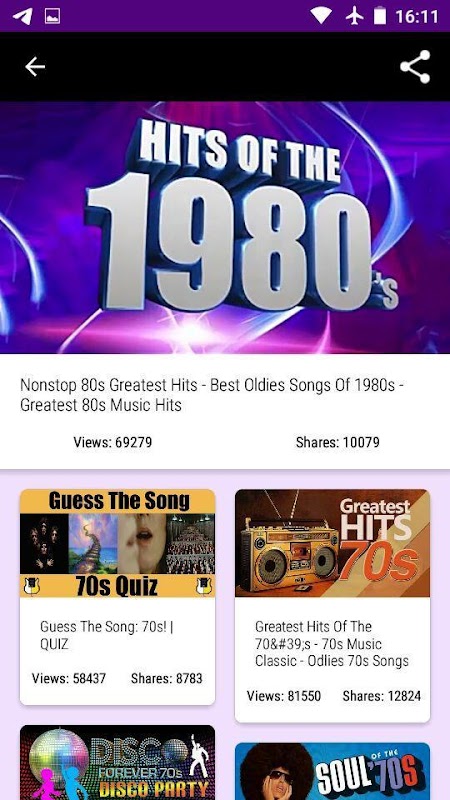The width and height of the screenshot is (450, 800).
Task: Tap the airplane mode status icon
Action: pyautogui.click(x=354, y=16)
